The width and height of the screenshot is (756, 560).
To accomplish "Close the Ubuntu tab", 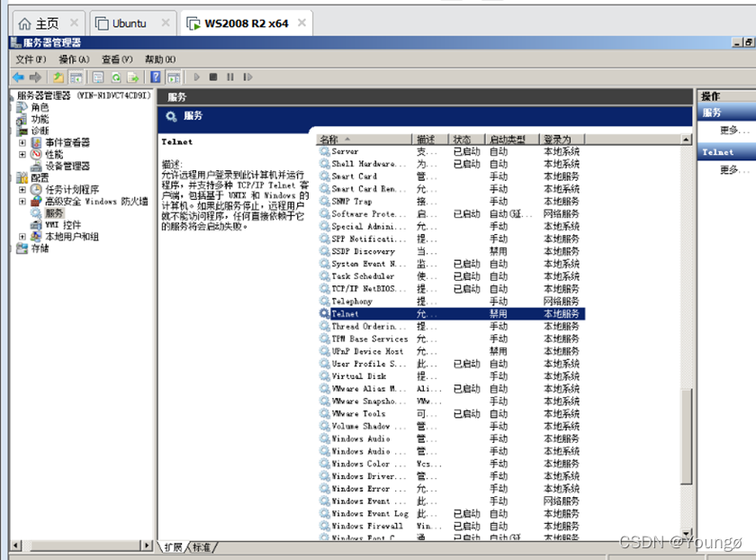I will point(166,23).
